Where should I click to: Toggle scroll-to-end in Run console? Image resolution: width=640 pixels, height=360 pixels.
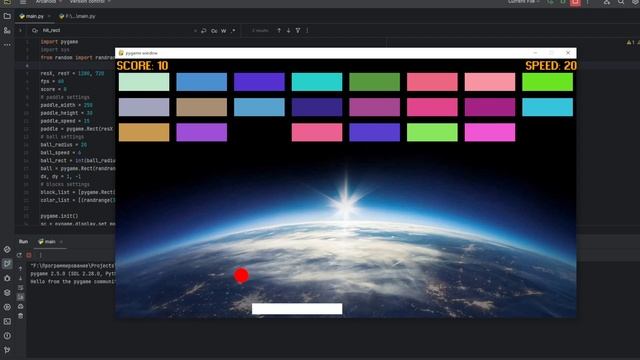tap(20, 297)
